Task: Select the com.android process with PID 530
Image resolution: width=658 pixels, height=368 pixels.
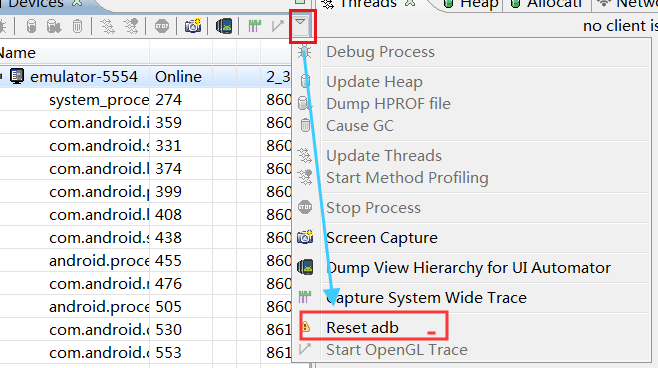Action: pyautogui.click(x=145, y=330)
